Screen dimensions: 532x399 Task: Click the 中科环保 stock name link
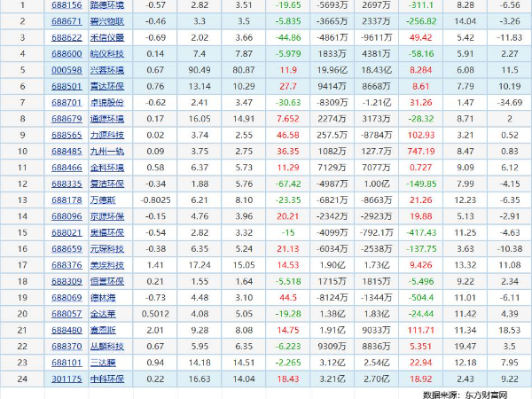tap(107, 379)
